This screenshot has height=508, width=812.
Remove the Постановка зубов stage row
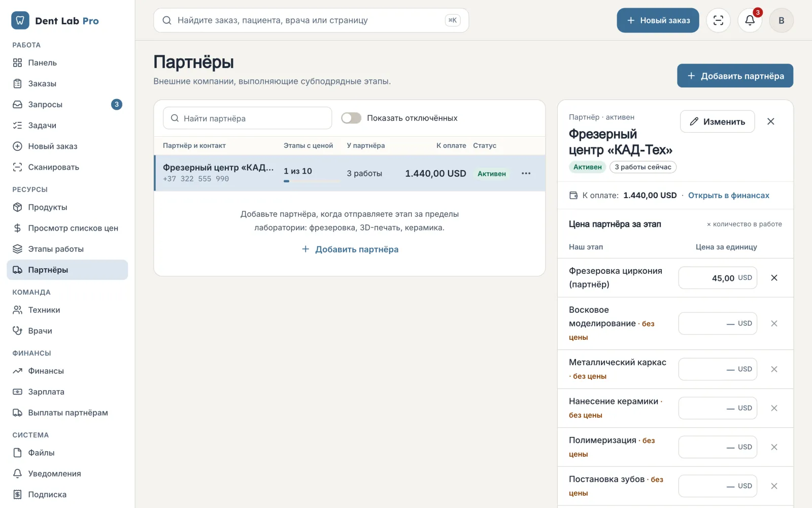click(774, 486)
